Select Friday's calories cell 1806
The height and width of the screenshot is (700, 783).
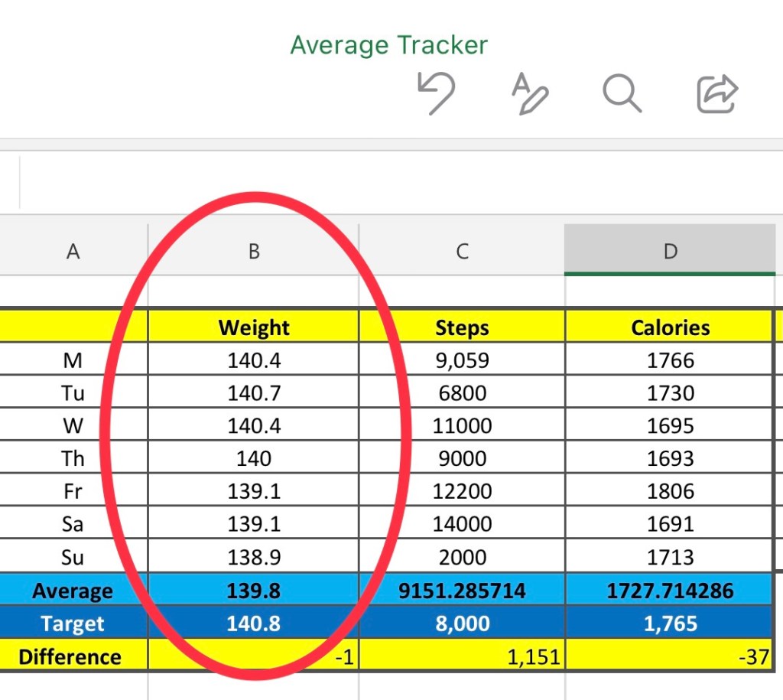tap(670, 491)
